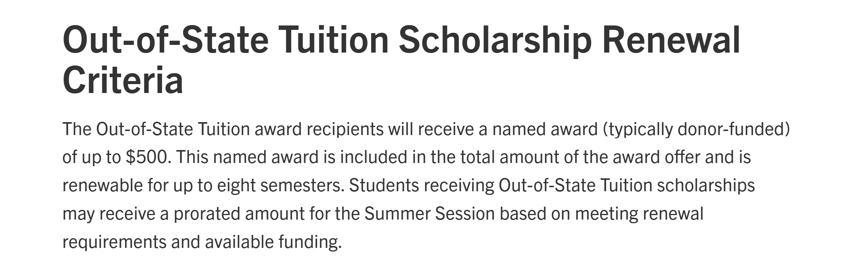Click the word requirements in last line
Screen dimensions: 868x277
click(114, 242)
